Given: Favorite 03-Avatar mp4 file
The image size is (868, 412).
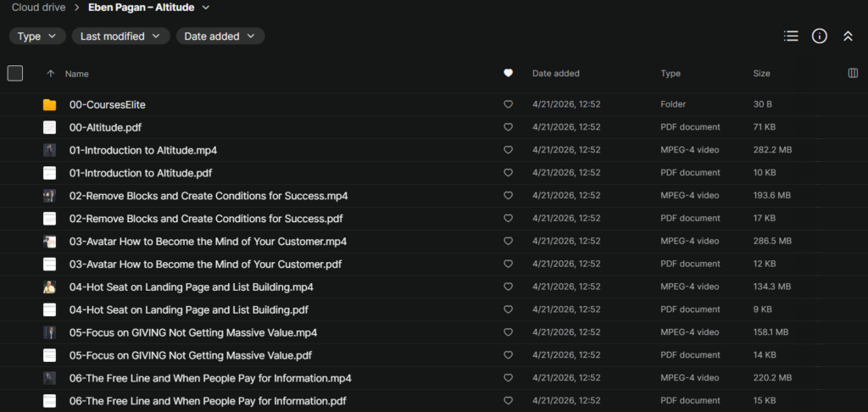Looking at the screenshot, I should tap(509, 241).
